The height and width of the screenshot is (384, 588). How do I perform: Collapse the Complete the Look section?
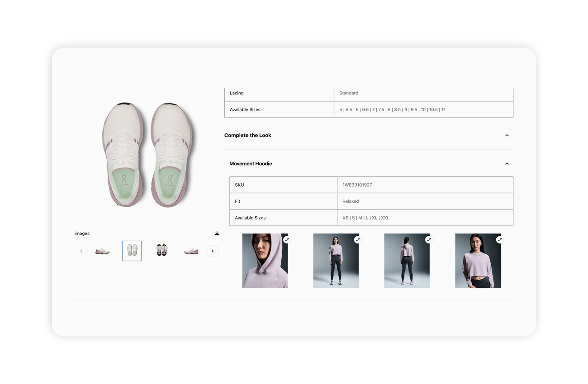tap(507, 136)
